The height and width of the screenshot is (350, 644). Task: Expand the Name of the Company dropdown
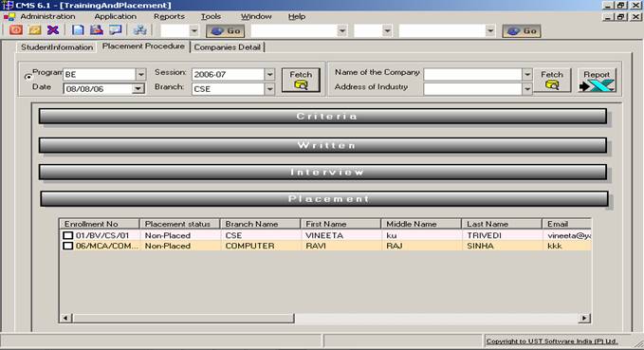coord(527,74)
